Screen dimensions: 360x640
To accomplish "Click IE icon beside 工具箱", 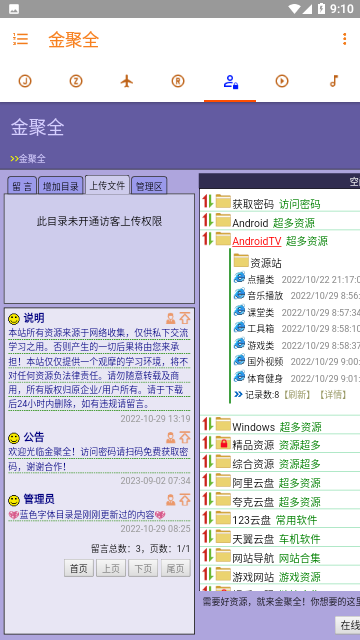I will (240, 327).
